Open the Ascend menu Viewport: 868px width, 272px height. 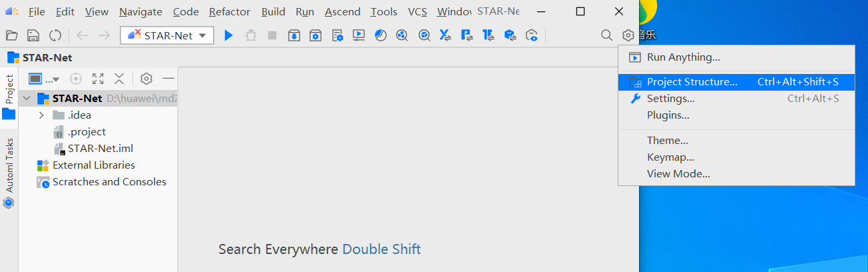coord(342,11)
